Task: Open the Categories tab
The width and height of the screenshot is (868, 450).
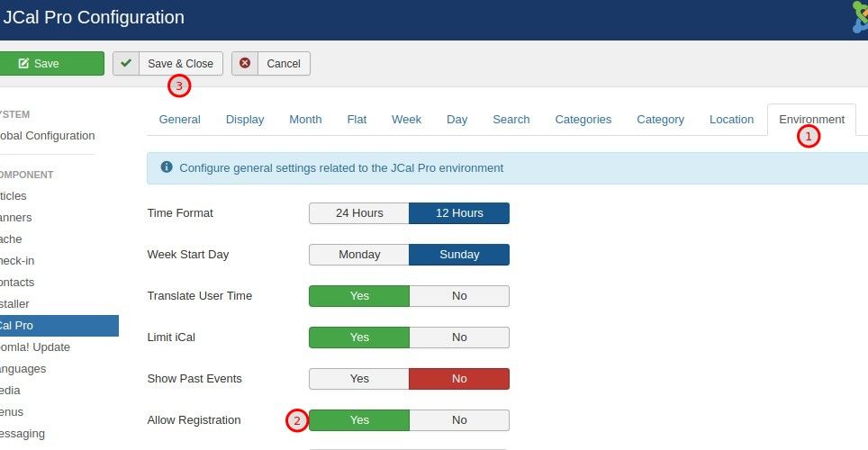Action: click(583, 120)
